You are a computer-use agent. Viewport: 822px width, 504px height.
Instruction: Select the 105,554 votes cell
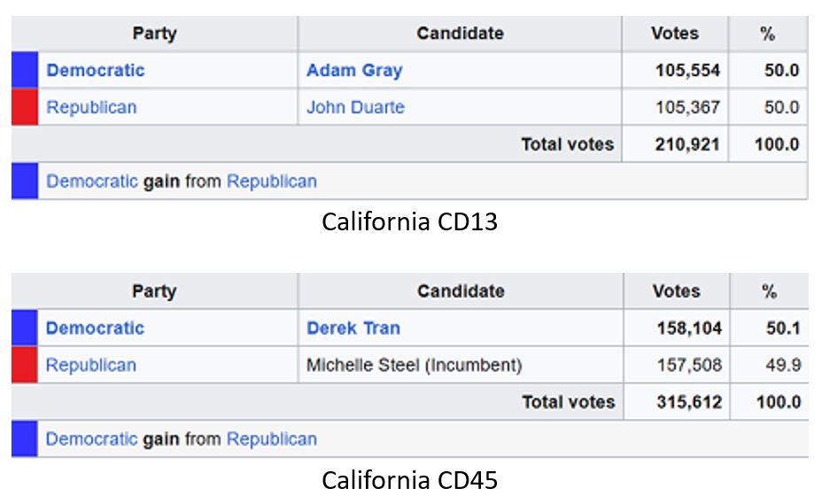tap(688, 71)
